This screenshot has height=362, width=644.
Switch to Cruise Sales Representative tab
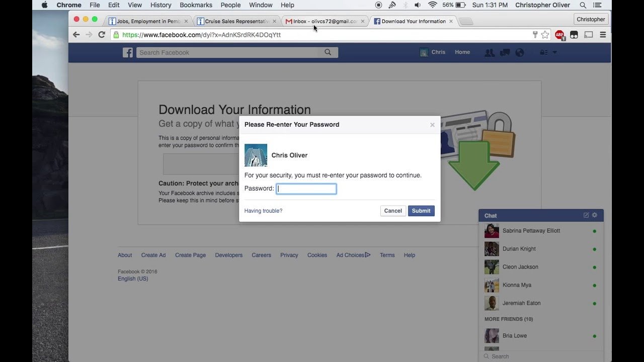point(236,21)
